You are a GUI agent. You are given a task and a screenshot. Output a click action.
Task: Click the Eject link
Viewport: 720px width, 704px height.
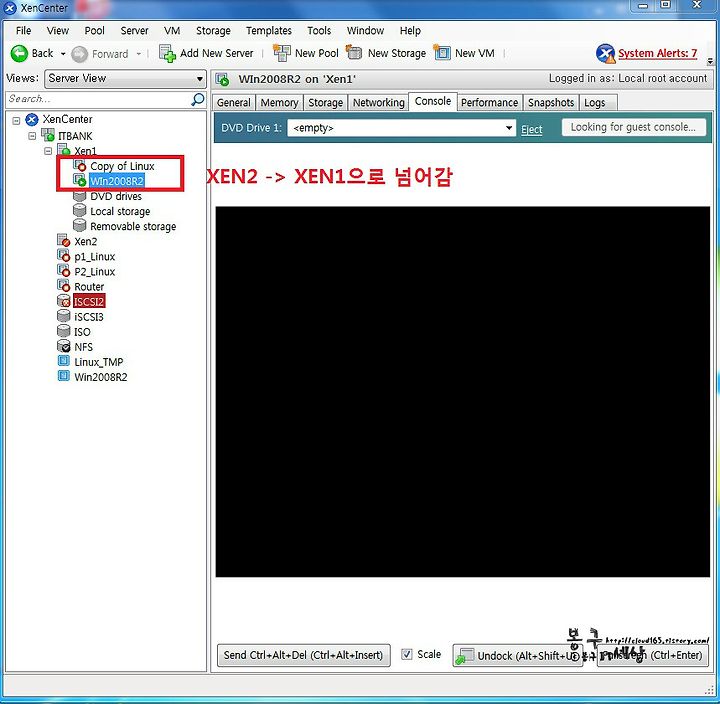click(532, 130)
